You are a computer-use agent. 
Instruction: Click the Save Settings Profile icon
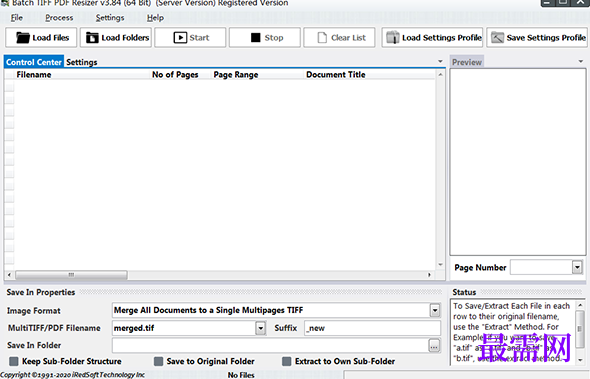(x=497, y=38)
